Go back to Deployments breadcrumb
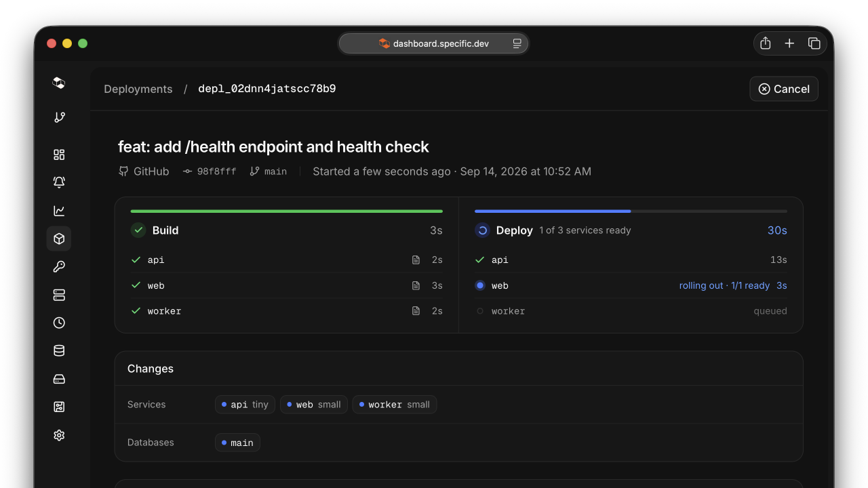The height and width of the screenshot is (488, 868). coord(138,89)
